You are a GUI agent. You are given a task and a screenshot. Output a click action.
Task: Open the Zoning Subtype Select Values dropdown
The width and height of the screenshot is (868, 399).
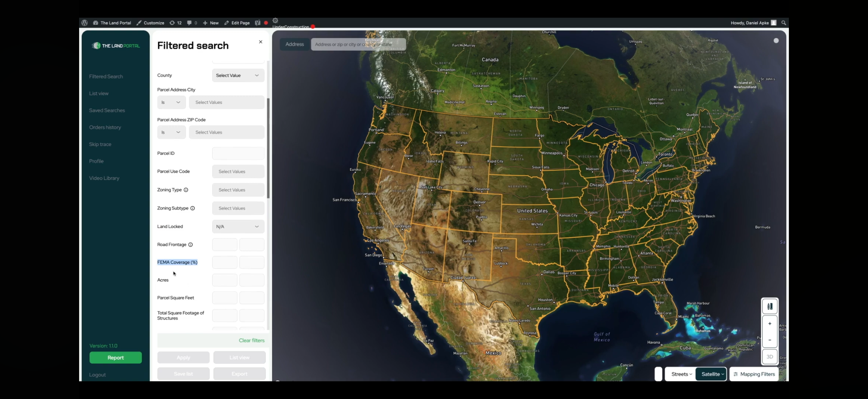(x=238, y=208)
